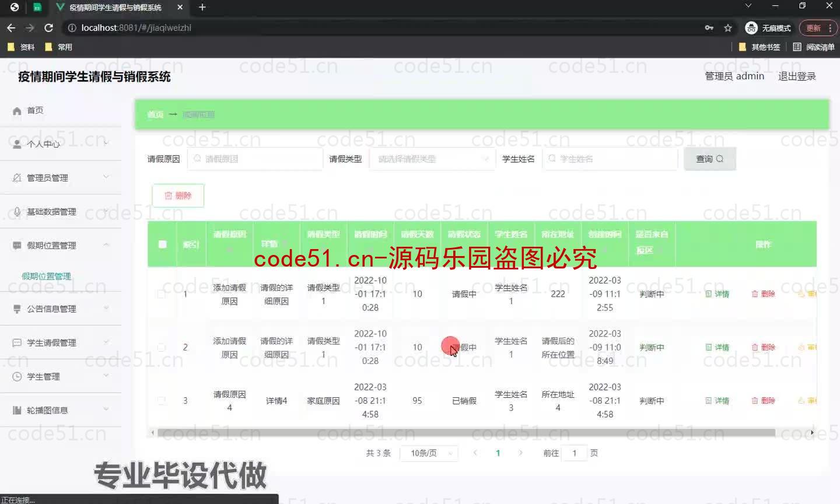This screenshot has width=840, height=504.
Task: Click 删除 for row 2
Action: pos(764,348)
